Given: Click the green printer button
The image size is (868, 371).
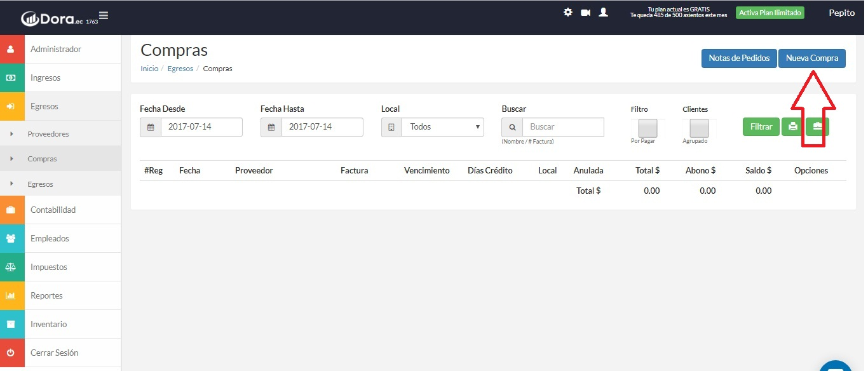Looking at the screenshot, I should (x=793, y=126).
